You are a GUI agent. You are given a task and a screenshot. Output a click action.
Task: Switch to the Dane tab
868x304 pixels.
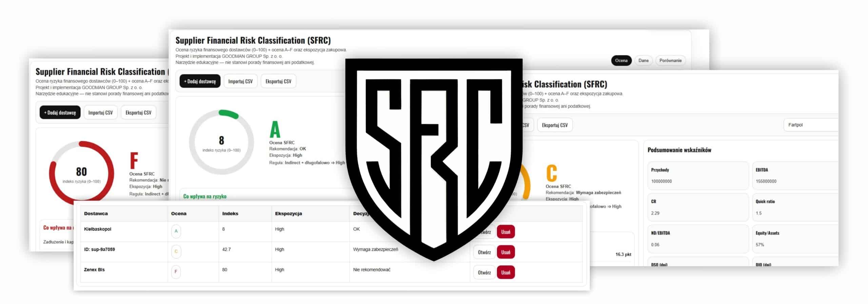643,61
